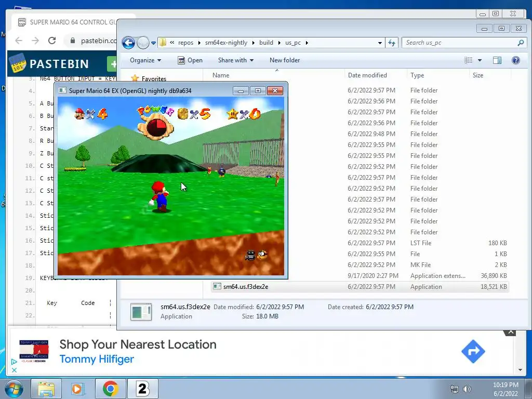
Task: Open Explorer recent locations dropdown arrow
Action: 153,43
